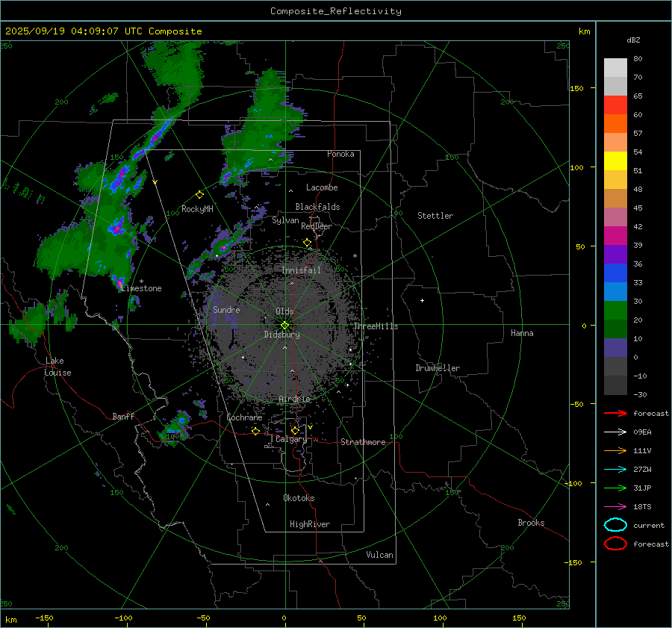Viewport: 672px width, 628px height.
Task: Click the Lake Louise map label
Action: coord(57,367)
